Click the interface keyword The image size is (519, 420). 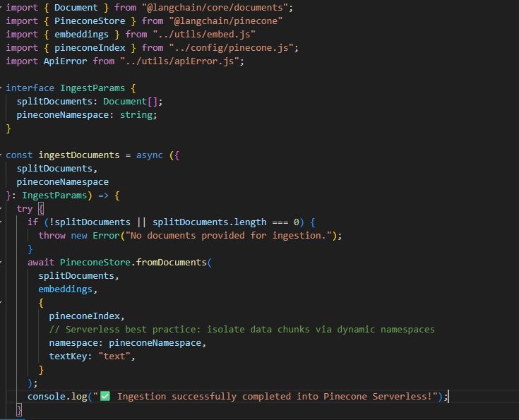pyautogui.click(x=30, y=88)
